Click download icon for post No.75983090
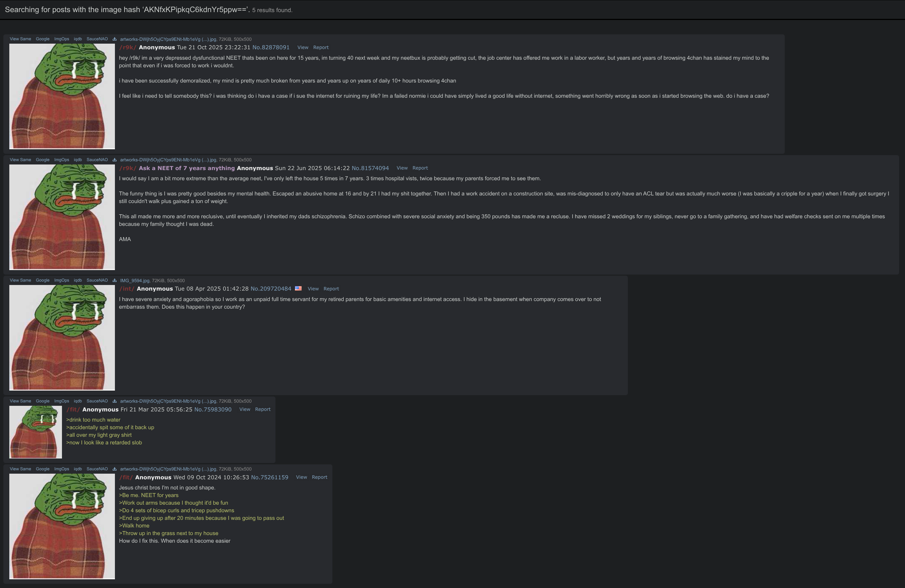The width and height of the screenshot is (905, 588). click(114, 401)
